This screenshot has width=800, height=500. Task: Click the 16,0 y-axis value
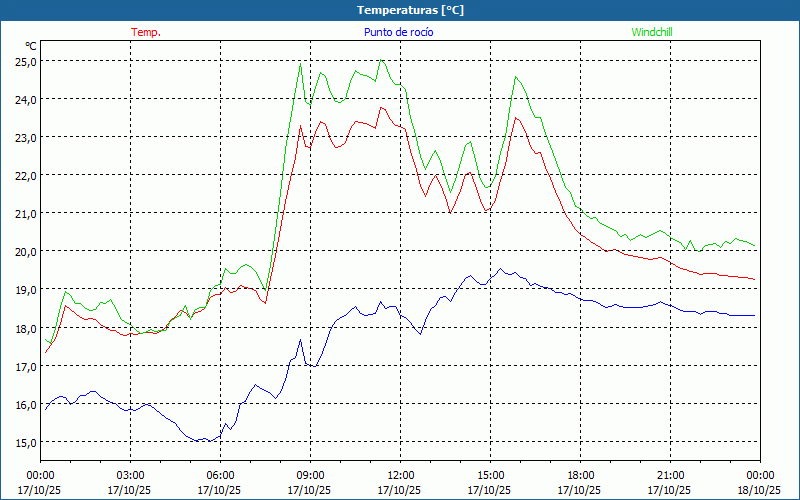pos(25,404)
